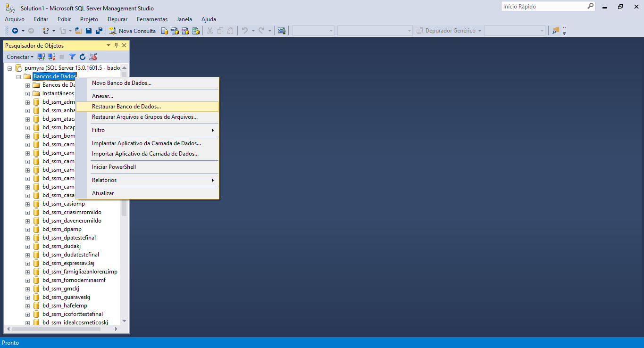Click the Object Explorer refresh icon
Screen dimensions: 644x348
click(83, 57)
